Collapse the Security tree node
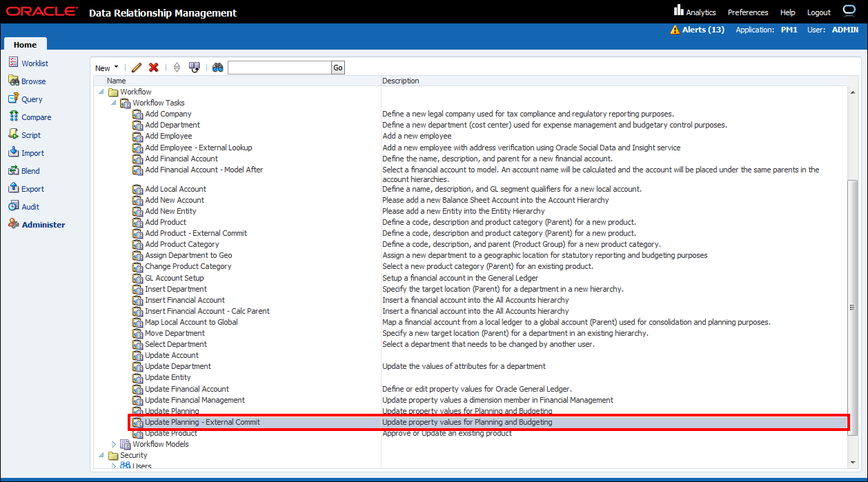 (x=102, y=455)
